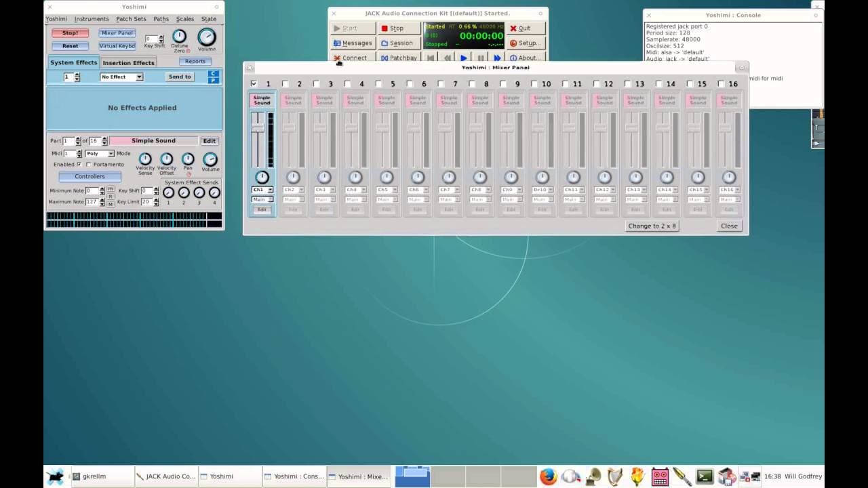Switch to the second workspace in pager

(448, 476)
